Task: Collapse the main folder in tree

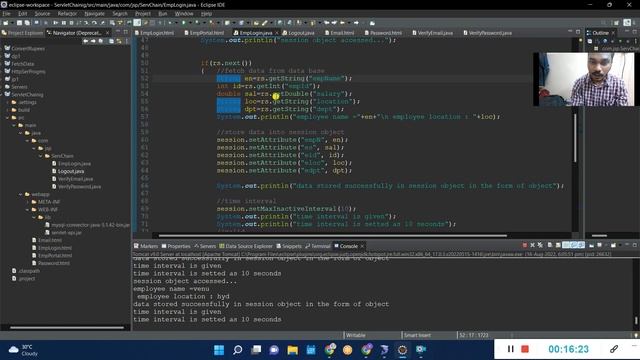Action: 14,125
